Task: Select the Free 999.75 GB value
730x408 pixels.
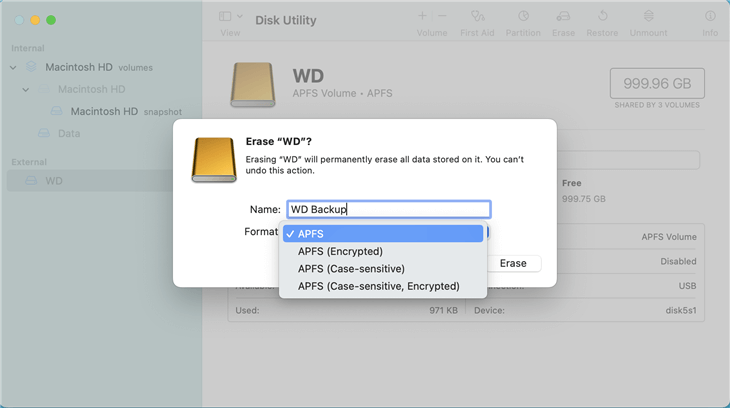Action: tap(583, 199)
